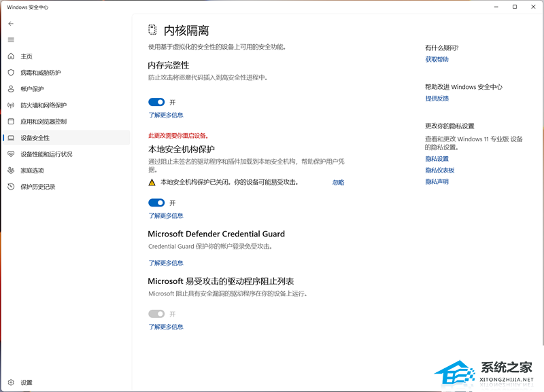Click the family options people icon
The image size is (544, 392).
(x=11, y=170)
